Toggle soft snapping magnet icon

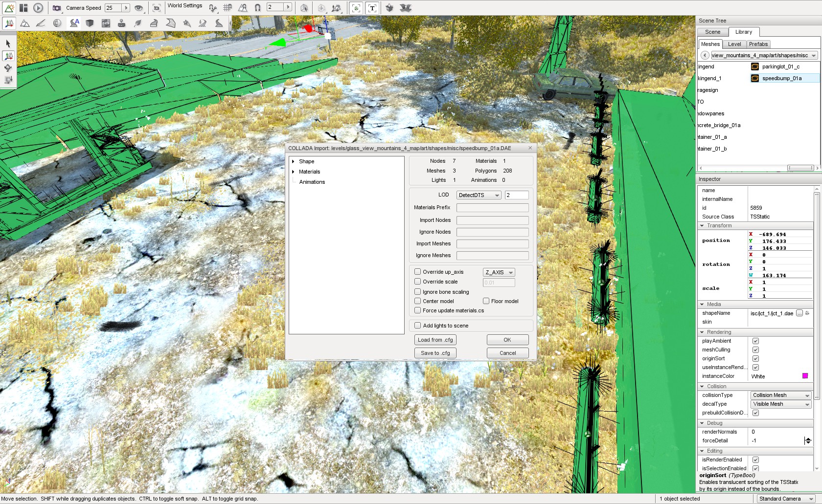click(x=257, y=8)
